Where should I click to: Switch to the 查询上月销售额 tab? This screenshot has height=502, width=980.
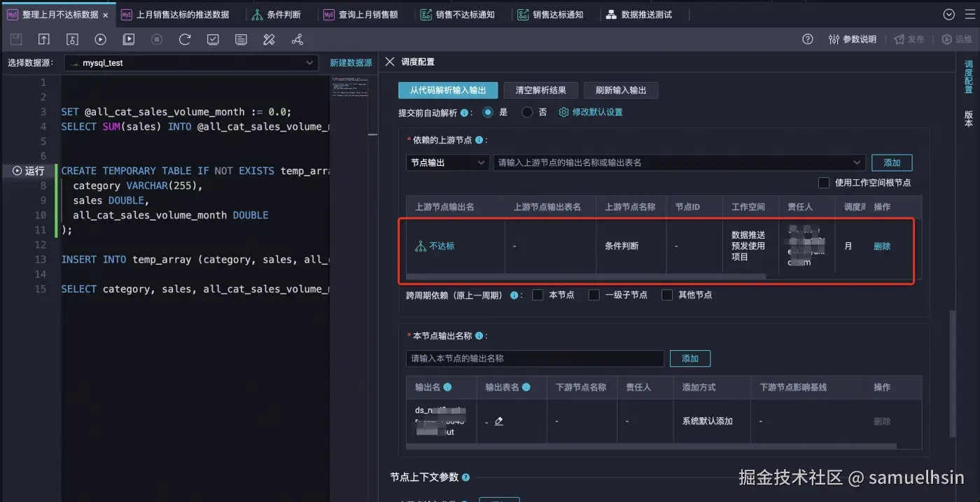click(361, 15)
